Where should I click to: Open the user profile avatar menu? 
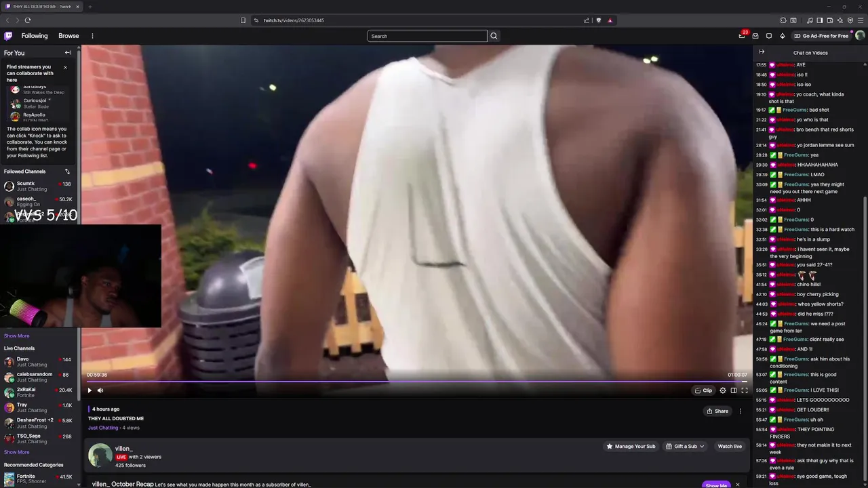860,36
